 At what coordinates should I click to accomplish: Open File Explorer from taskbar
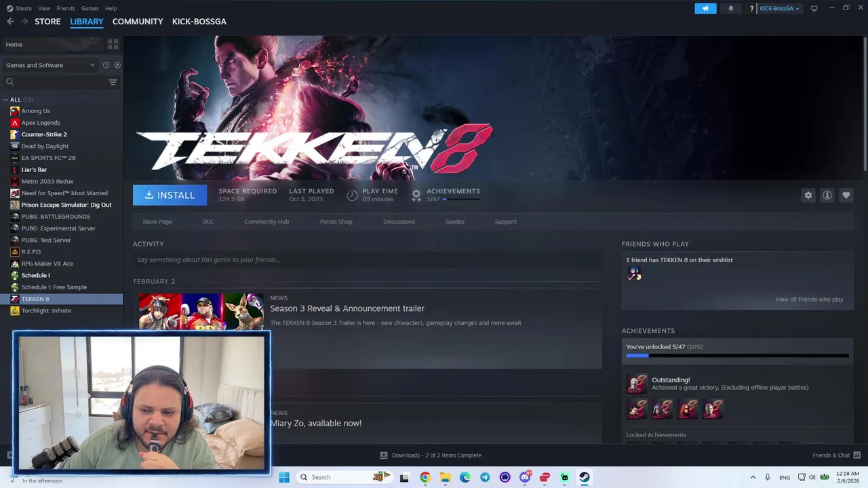[445, 477]
